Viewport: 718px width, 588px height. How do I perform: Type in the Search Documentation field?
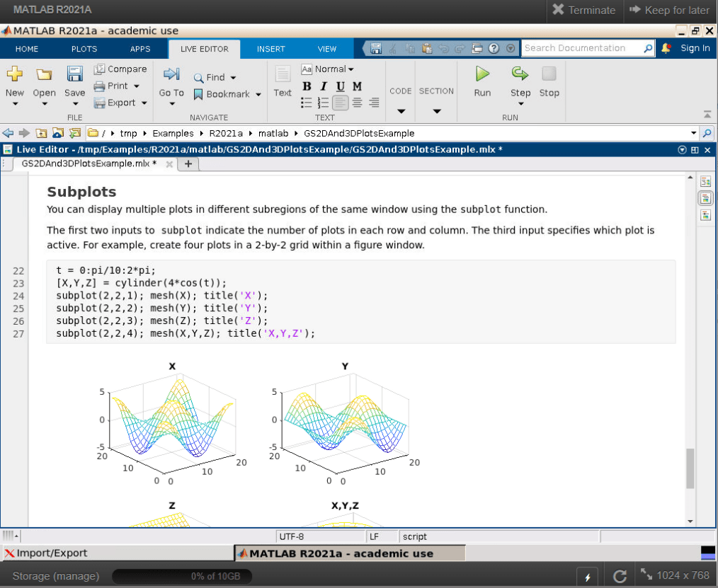582,48
